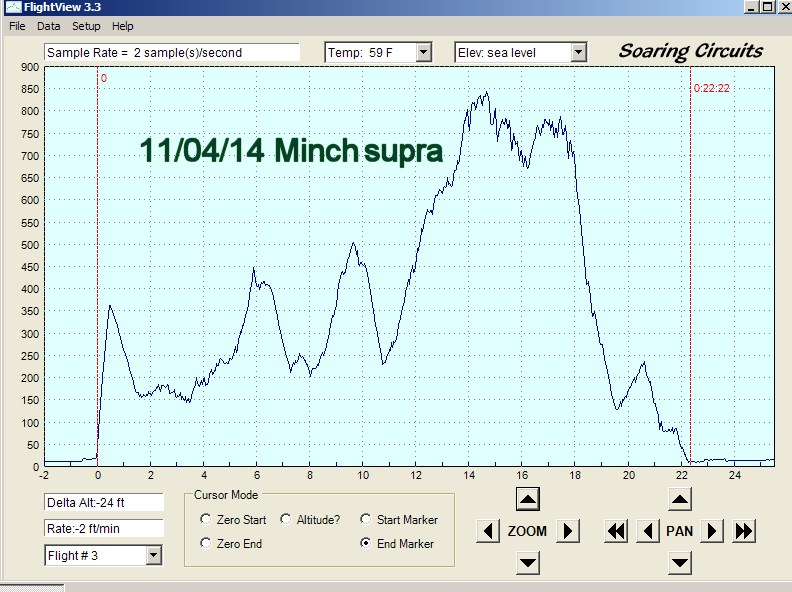Open the Data menu
Screen dimensions: 792x592
click(48, 26)
